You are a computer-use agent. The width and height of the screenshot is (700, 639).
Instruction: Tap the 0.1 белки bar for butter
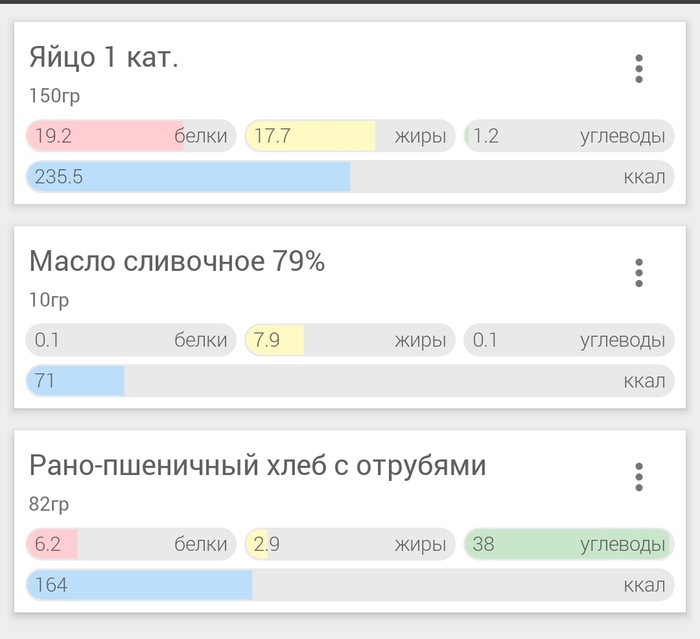tap(131, 340)
